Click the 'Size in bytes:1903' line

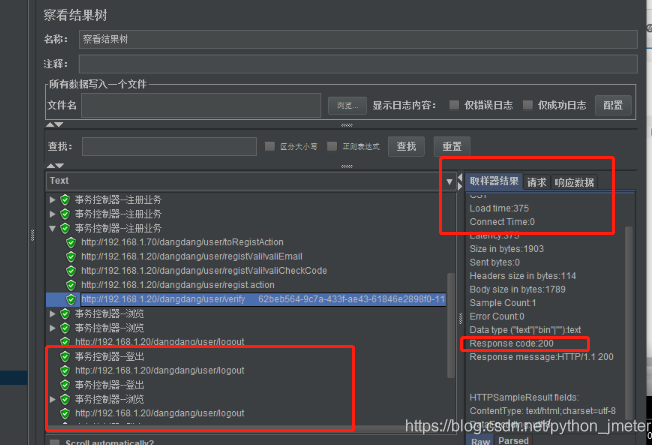pyautogui.click(x=507, y=249)
